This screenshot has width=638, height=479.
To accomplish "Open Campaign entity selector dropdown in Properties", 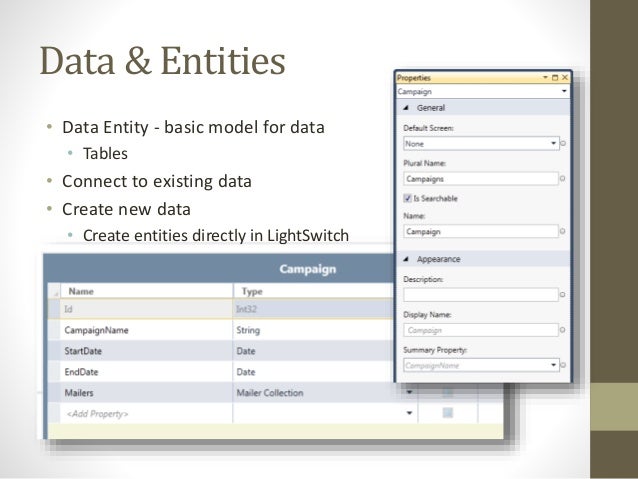I will point(565,90).
